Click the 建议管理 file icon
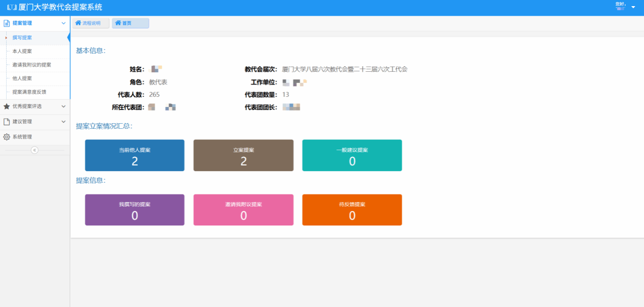The image size is (644, 307). (x=7, y=122)
